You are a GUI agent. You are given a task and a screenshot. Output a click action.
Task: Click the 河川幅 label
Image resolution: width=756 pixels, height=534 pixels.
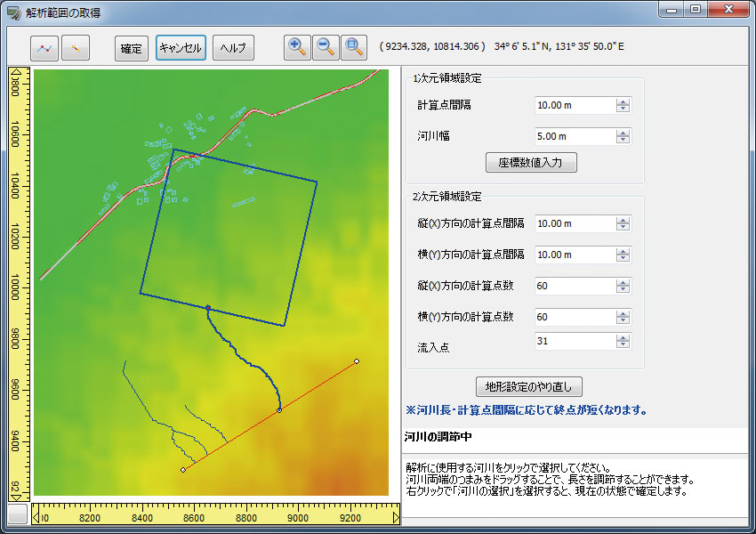pos(433,136)
